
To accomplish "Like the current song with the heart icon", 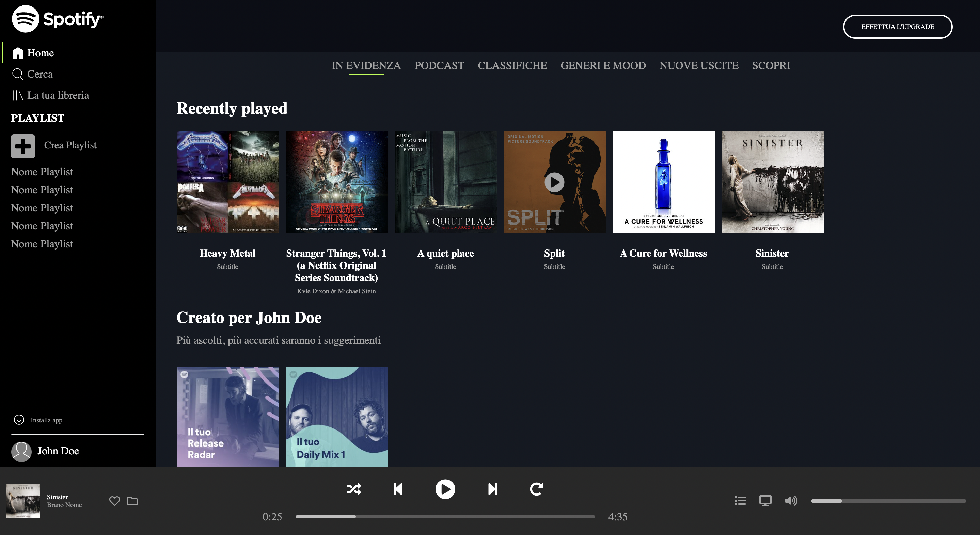I will coord(114,501).
